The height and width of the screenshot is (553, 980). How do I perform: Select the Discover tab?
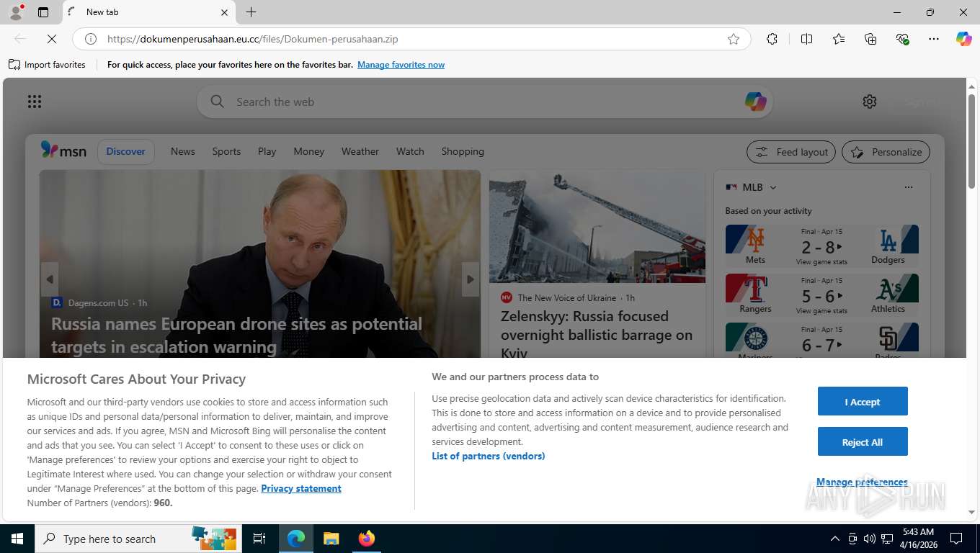point(126,151)
